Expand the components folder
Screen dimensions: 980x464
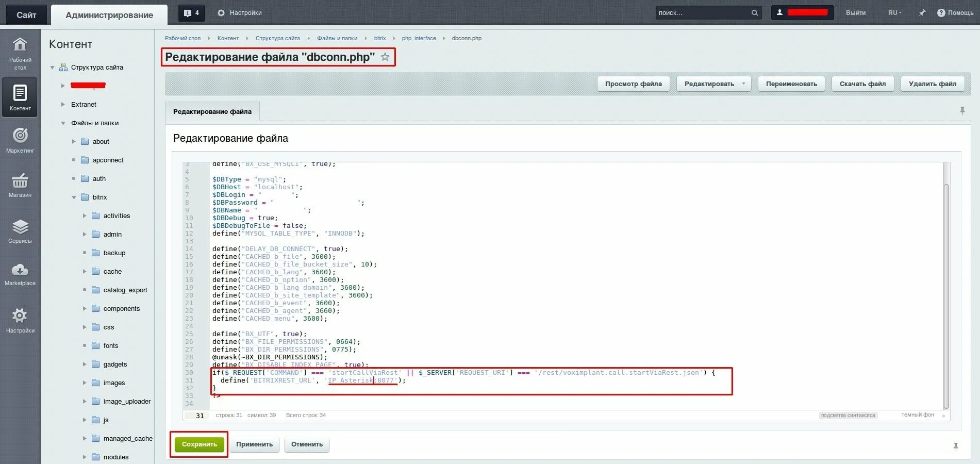pyautogui.click(x=85, y=308)
